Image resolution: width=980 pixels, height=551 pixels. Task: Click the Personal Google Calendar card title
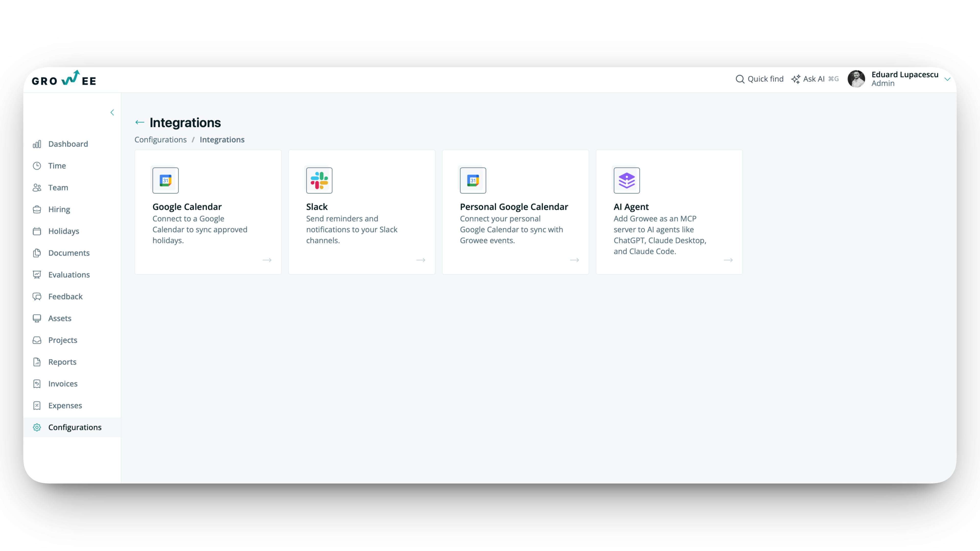tap(514, 207)
